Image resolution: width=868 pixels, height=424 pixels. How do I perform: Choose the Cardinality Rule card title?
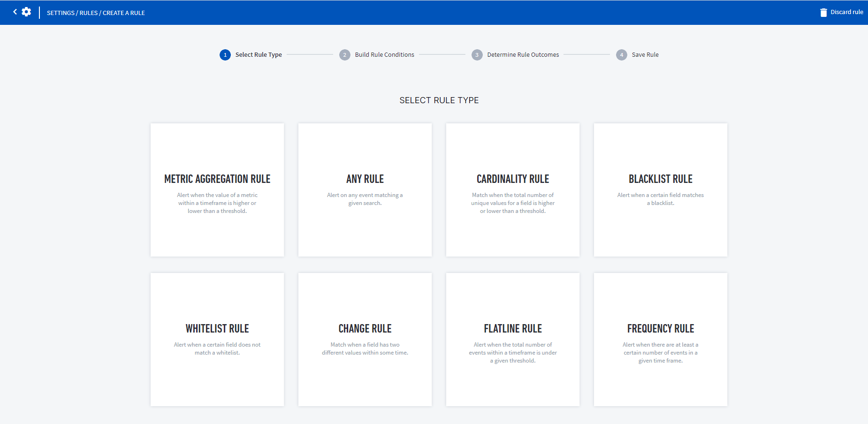click(513, 179)
